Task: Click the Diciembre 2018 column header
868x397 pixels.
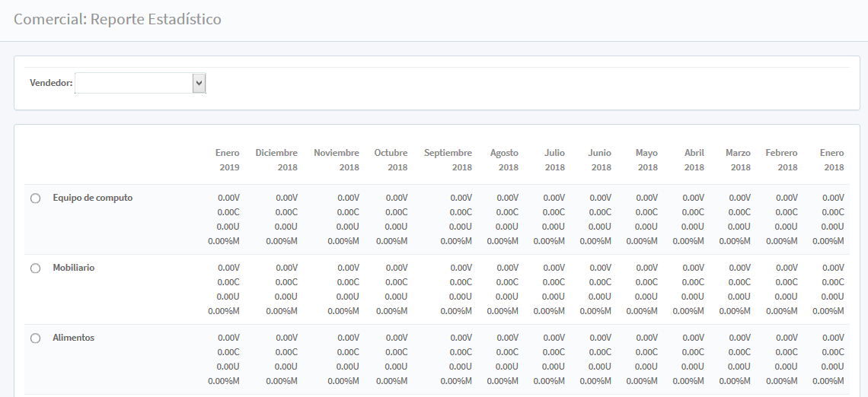Action: [276, 160]
